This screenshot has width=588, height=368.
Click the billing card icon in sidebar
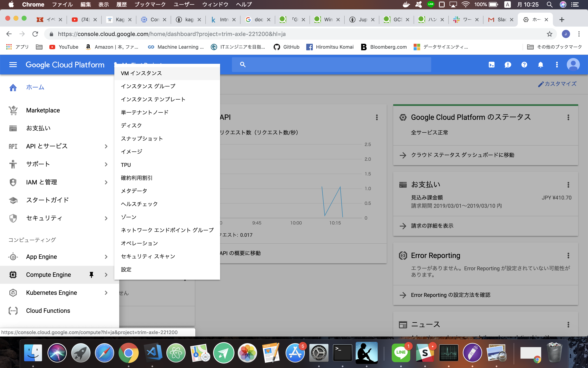pos(13,128)
